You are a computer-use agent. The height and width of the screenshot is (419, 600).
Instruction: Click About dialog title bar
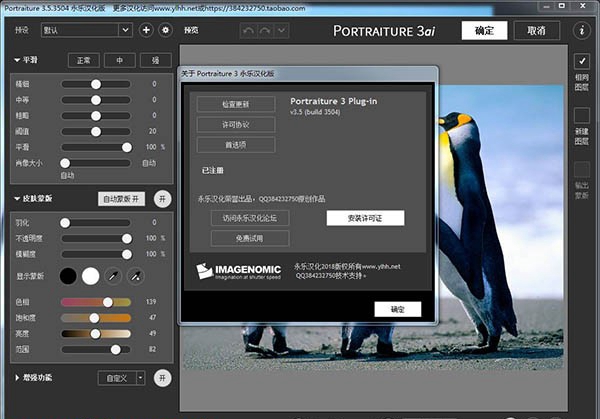pos(308,73)
